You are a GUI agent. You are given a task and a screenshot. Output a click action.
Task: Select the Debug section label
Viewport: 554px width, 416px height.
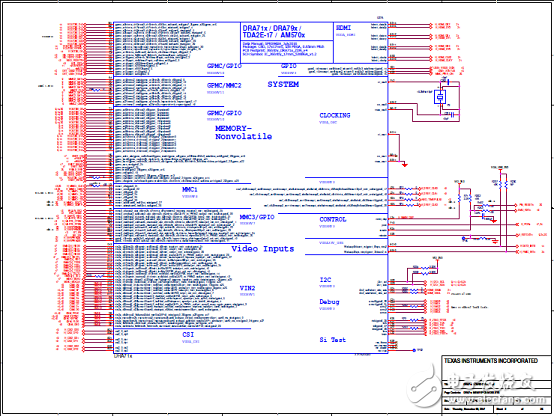(329, 302)
